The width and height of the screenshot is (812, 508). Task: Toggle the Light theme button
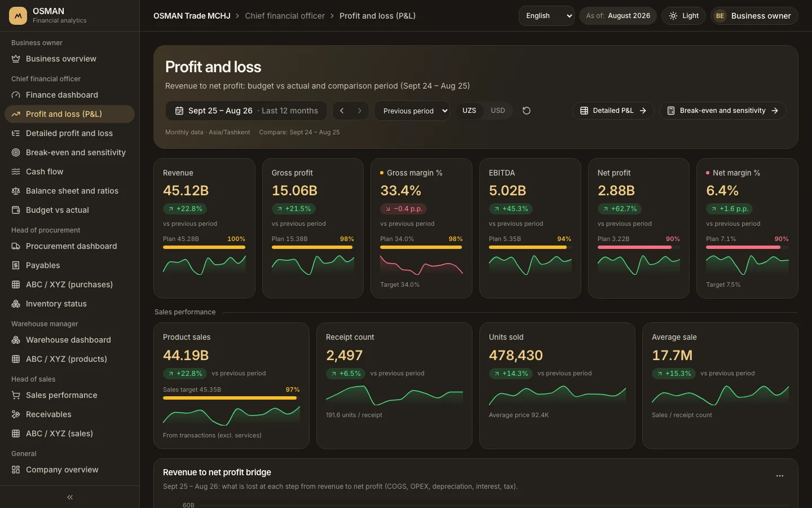click(683, 16)
